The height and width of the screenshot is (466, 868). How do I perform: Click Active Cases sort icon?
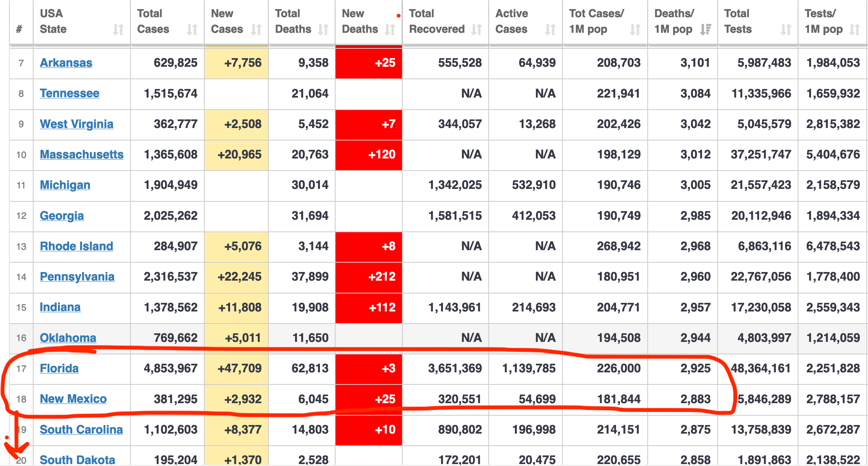550,30
